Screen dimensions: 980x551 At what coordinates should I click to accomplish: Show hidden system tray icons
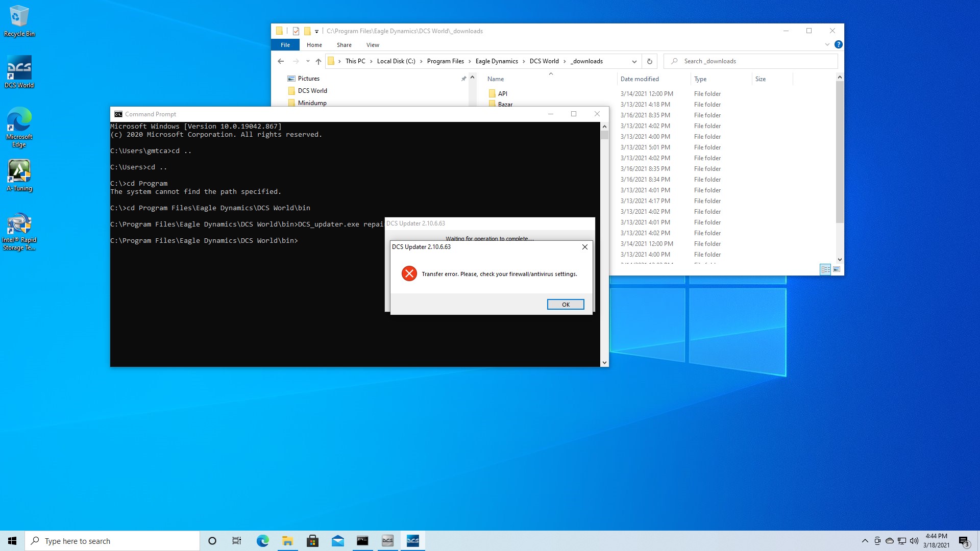point(865,541)
